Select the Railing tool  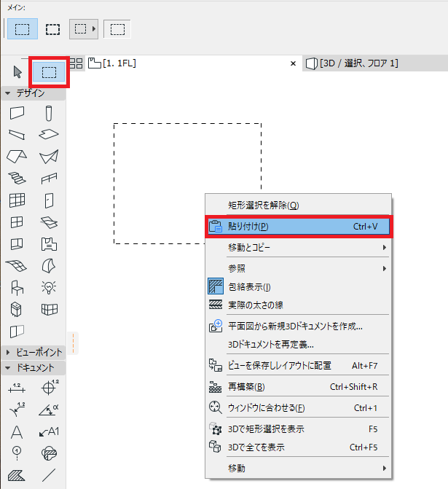tap(49, 179)
